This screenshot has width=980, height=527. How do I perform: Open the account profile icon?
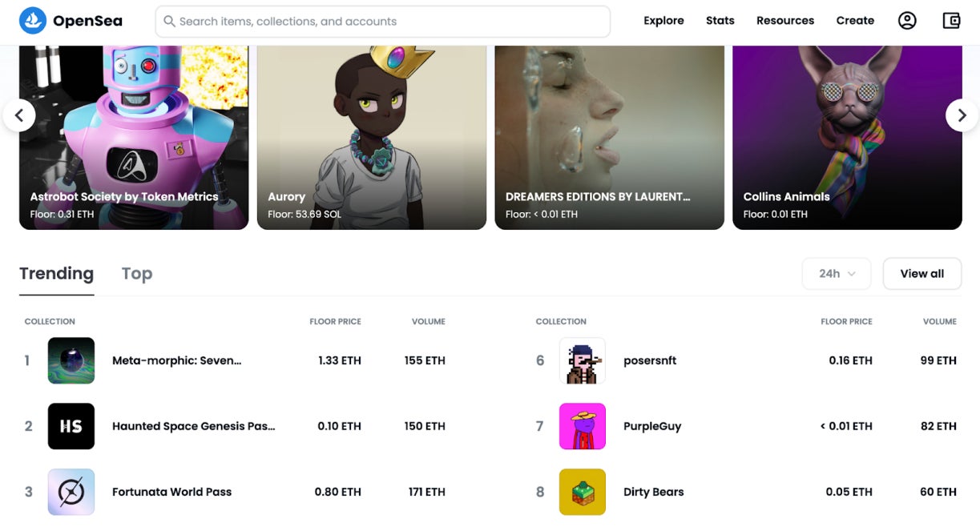pos(907,21)
